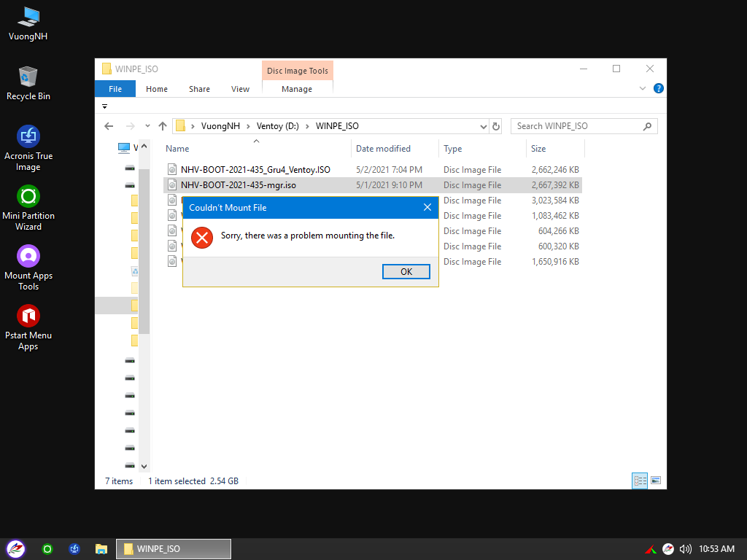Open the File Explorer taskbar icon

pos(101,549)
